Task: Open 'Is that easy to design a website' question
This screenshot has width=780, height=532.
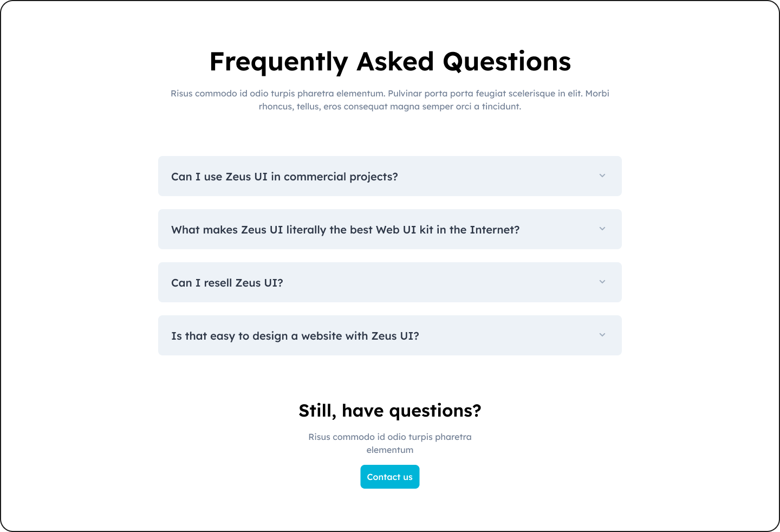Action: pos(295,336)
